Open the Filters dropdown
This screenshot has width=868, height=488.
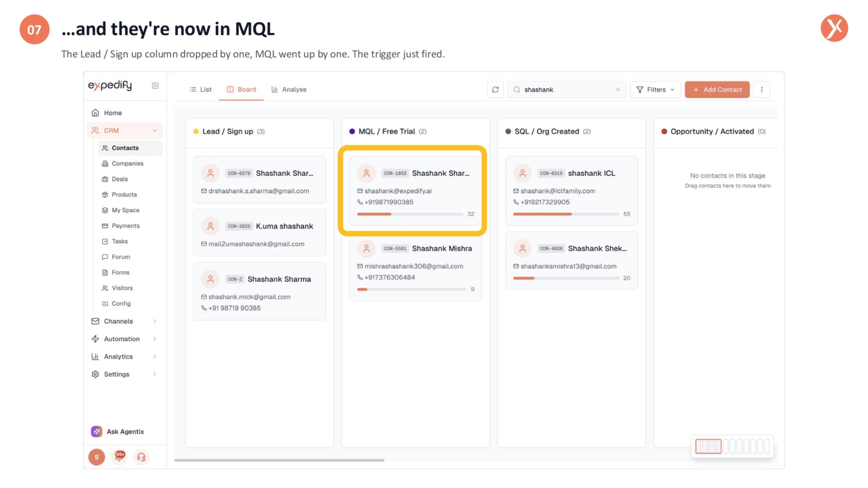[x=655, y=89]
